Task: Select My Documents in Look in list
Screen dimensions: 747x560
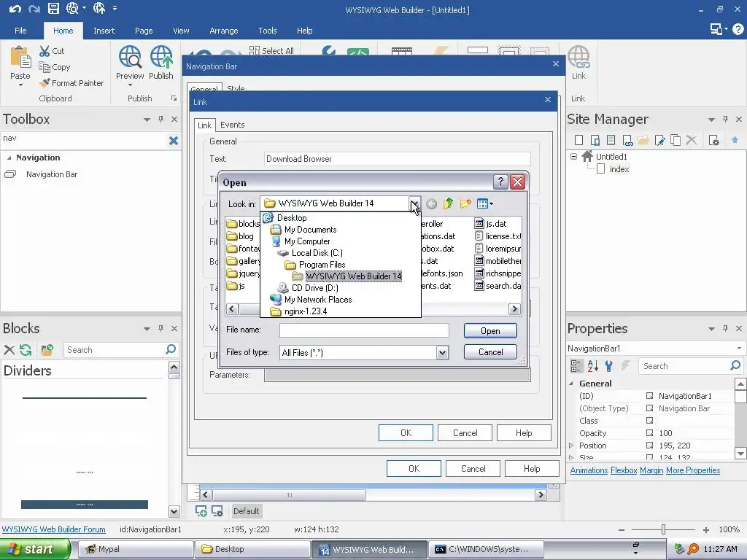Action: pyautogui.click(x=310, y=230)
